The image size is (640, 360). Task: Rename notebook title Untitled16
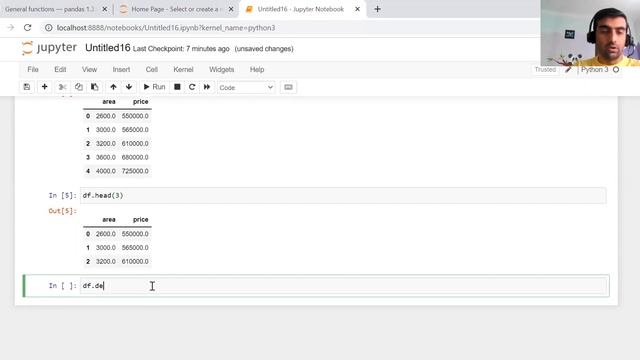tap(108, 48)
